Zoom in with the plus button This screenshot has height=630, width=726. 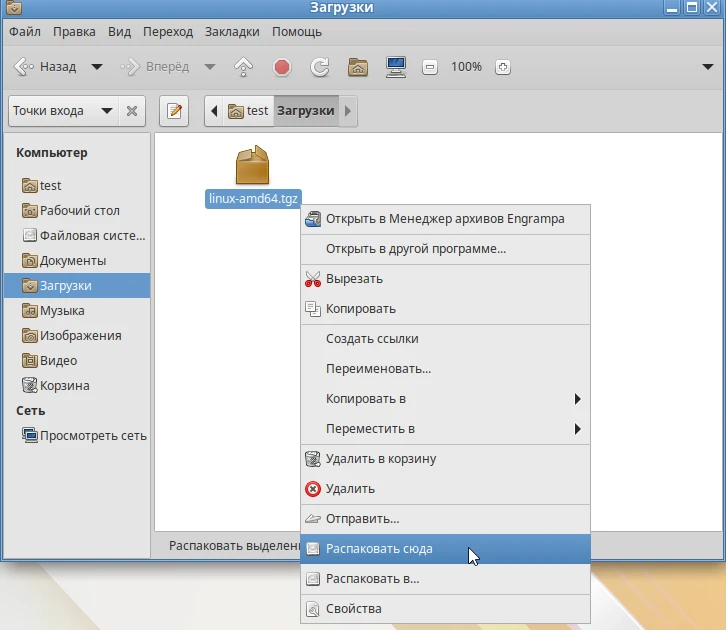pyautogui.click(x=503, y=67)
